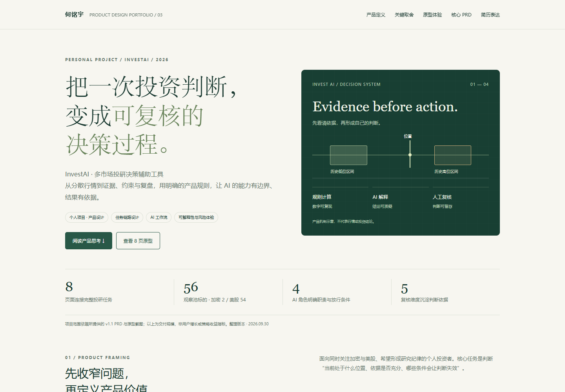
Task: Click the 页面连接完整投研任务 stat caption
Action: 89,300
